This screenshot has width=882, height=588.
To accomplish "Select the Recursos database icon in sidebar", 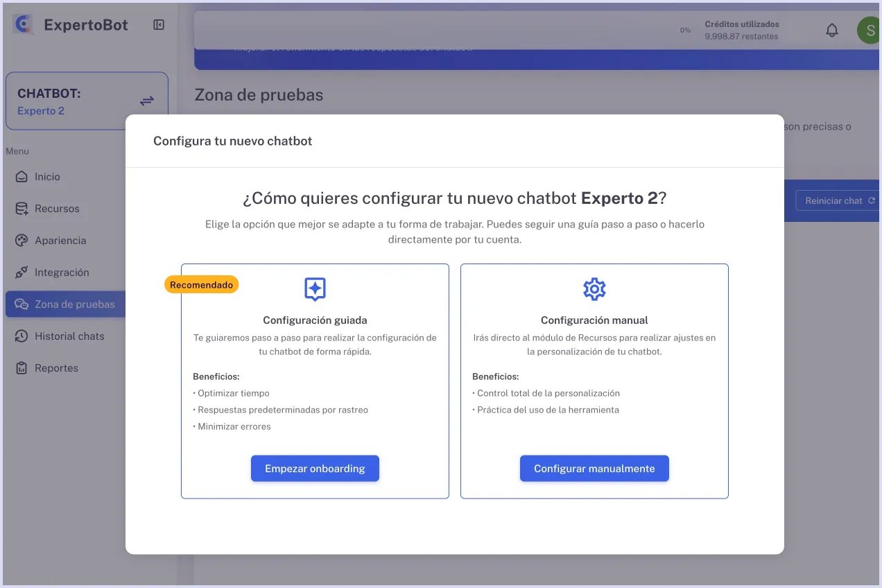I will pyautogui.click(x=21, y=208).
